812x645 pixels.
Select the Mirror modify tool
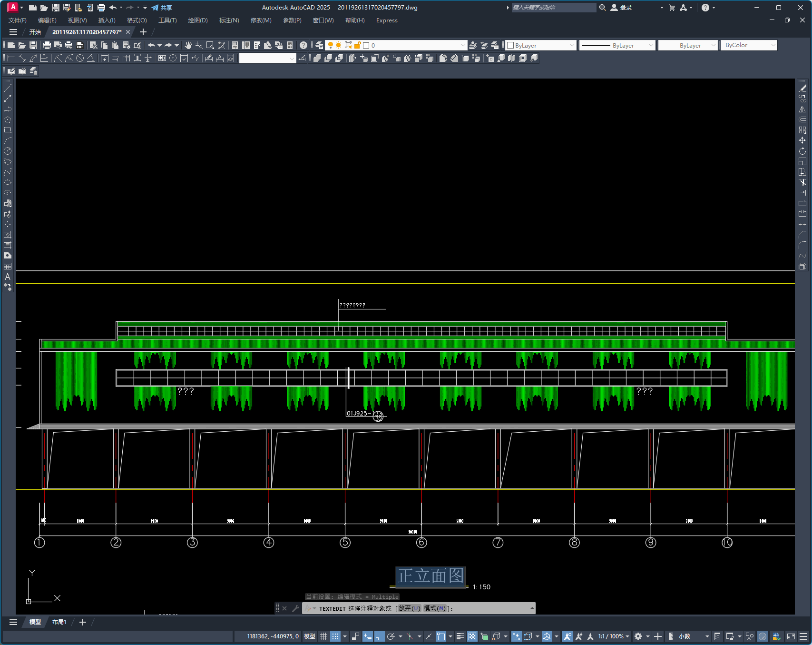[802, 109]
